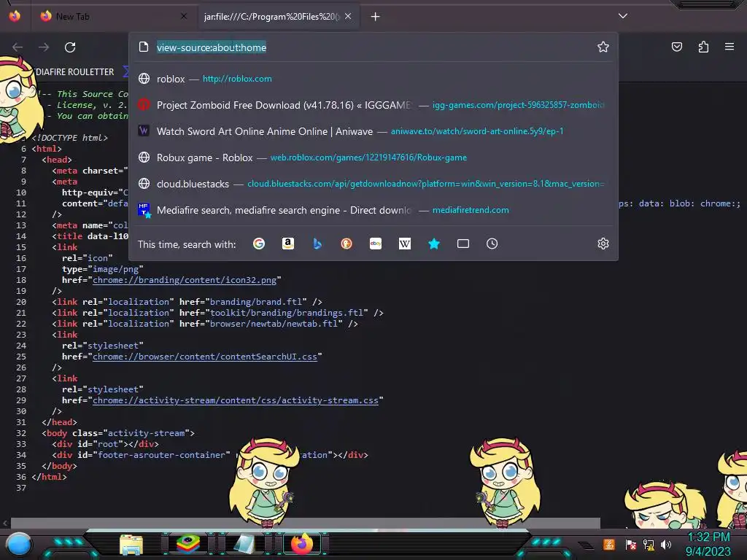Image resolution: width=747 pixels, height=560 pixels.
Task: Open a new tab with plus button
Action: pyautogui.click(x=376, y=17)
